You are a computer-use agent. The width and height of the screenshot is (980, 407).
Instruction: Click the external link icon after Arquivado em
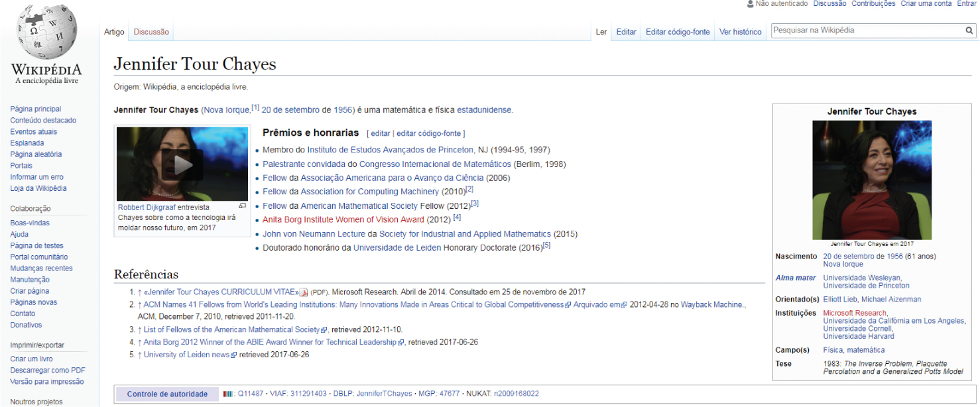623,305
